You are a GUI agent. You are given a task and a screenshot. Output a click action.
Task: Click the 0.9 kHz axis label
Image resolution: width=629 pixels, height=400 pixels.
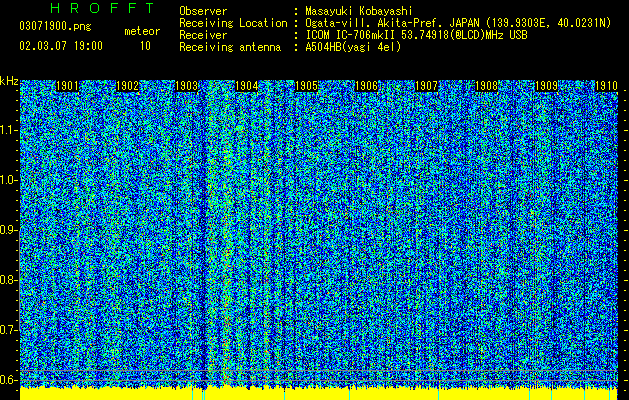tap(9, 230)
